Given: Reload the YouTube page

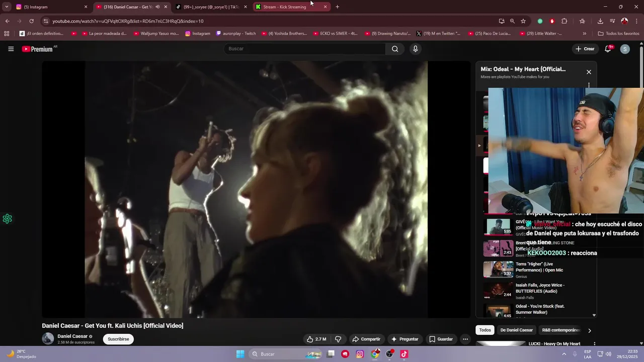Looking at the screenshot, I should click(x=31, y=21).
